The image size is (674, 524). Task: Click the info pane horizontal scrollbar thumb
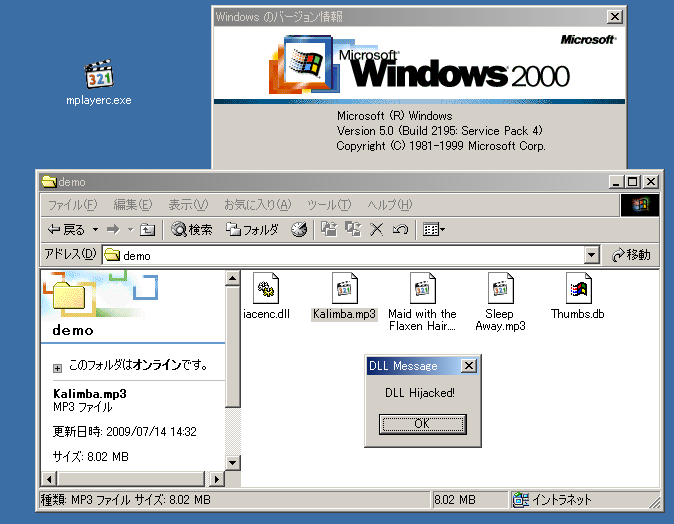click(131, 479)
